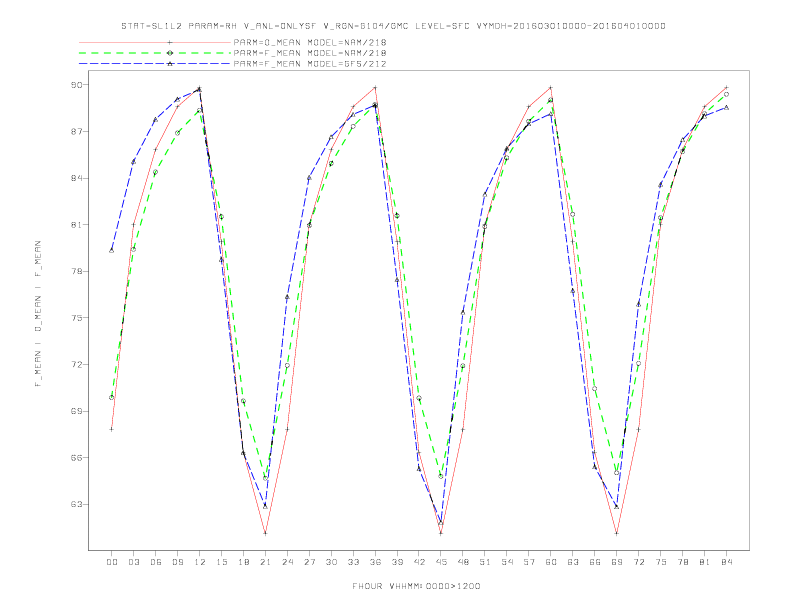Image resolution: width=792 pixels, height=612 pixels.
Task: Click x-axis tick label 36
Action: [x=375, y=562]
